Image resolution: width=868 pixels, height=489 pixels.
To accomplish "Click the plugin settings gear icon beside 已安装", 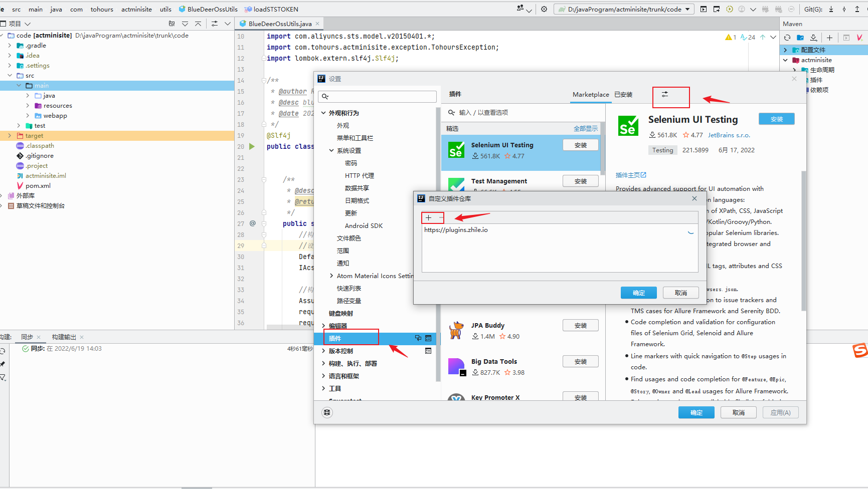I will tap(665, 94).
